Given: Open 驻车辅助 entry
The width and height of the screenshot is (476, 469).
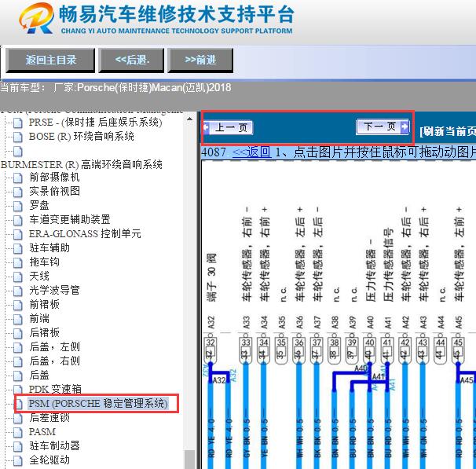Looking at the screenshot, I should [49, 248].
